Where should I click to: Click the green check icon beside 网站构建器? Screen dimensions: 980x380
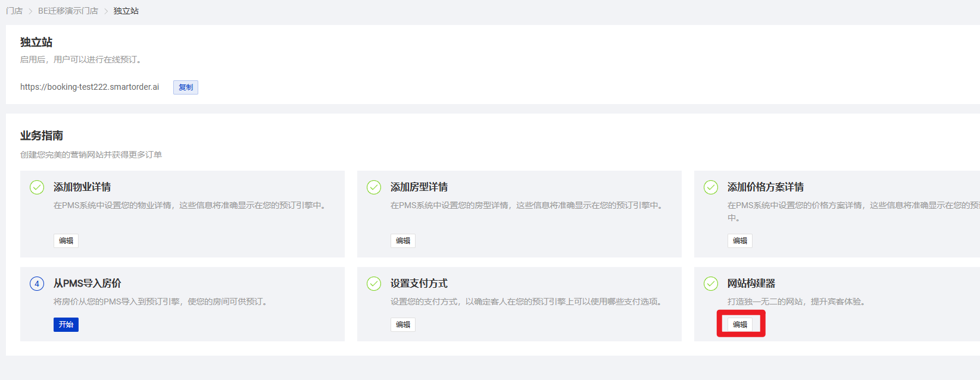coord(711,284)
